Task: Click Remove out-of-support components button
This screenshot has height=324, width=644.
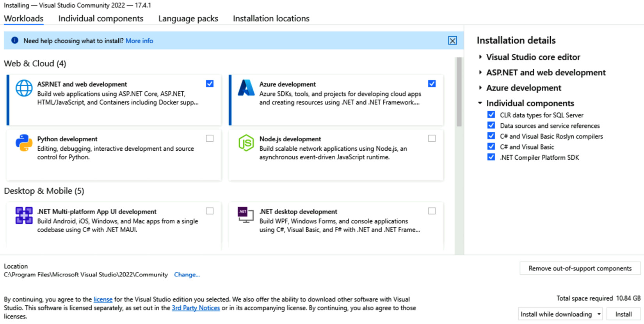Action: (x=580, y=268)
